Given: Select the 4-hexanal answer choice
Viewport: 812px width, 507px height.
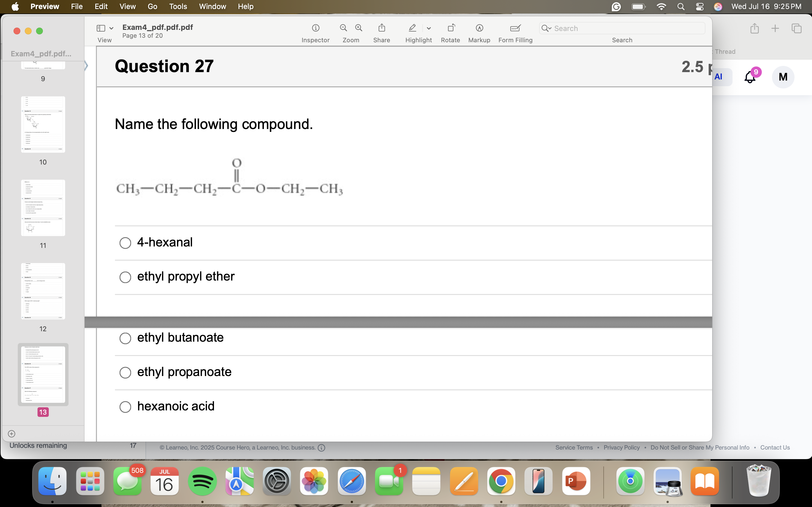Looking at the screenshot, I should 125,243.
